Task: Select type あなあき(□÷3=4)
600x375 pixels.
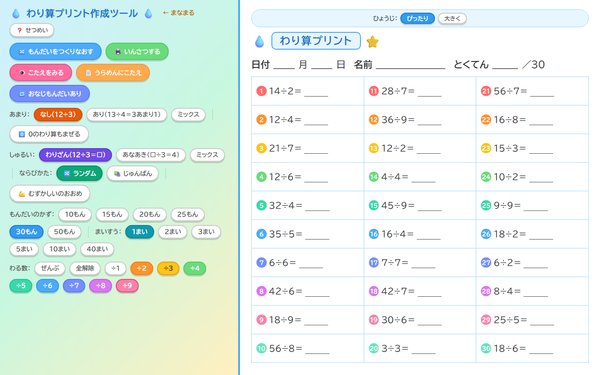Action: [x=151, y=155]
